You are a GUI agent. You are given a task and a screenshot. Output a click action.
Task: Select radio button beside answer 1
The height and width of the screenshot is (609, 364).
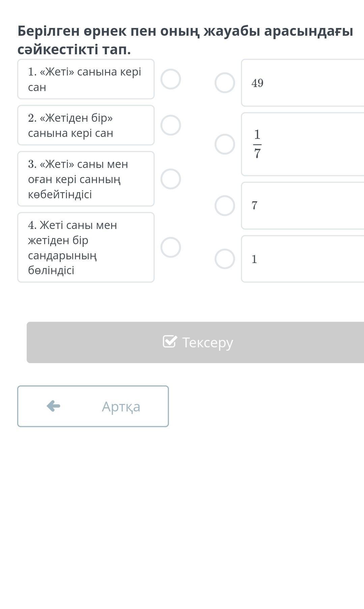(x=225, y=259)
